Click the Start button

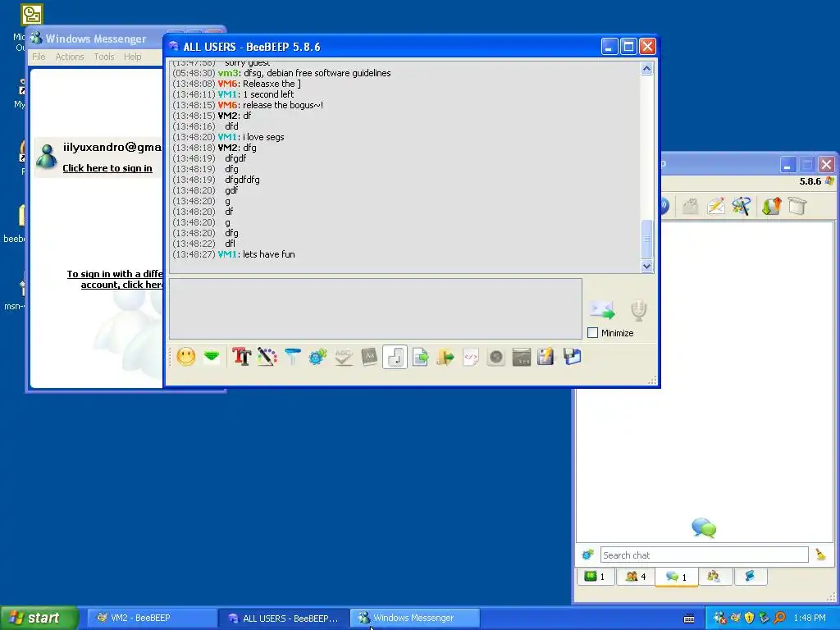(x=39, y=618)
